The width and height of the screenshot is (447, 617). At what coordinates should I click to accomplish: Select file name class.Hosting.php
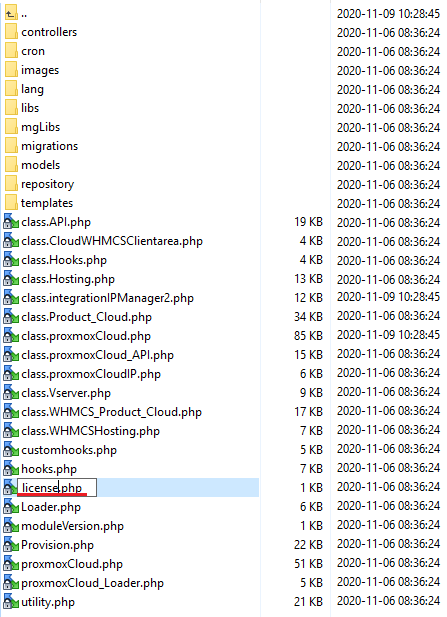coord(68,279)
